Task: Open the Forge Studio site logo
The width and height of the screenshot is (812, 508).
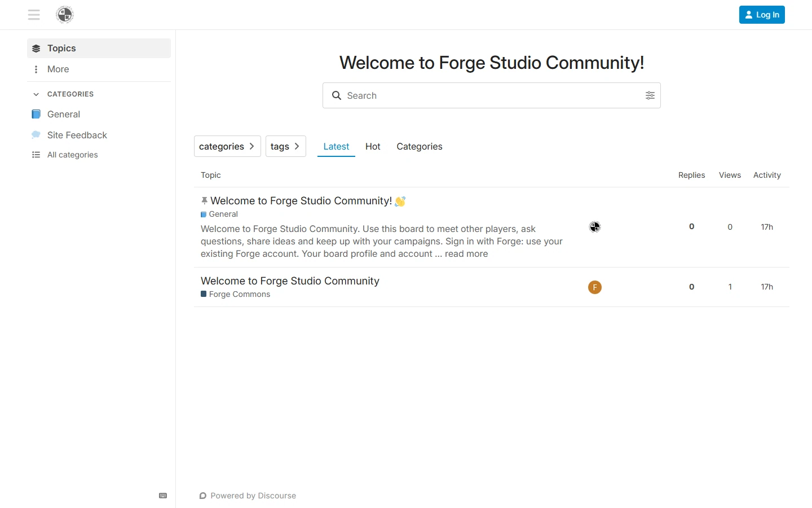Action: pyautogui.click(x=65, y=15)
